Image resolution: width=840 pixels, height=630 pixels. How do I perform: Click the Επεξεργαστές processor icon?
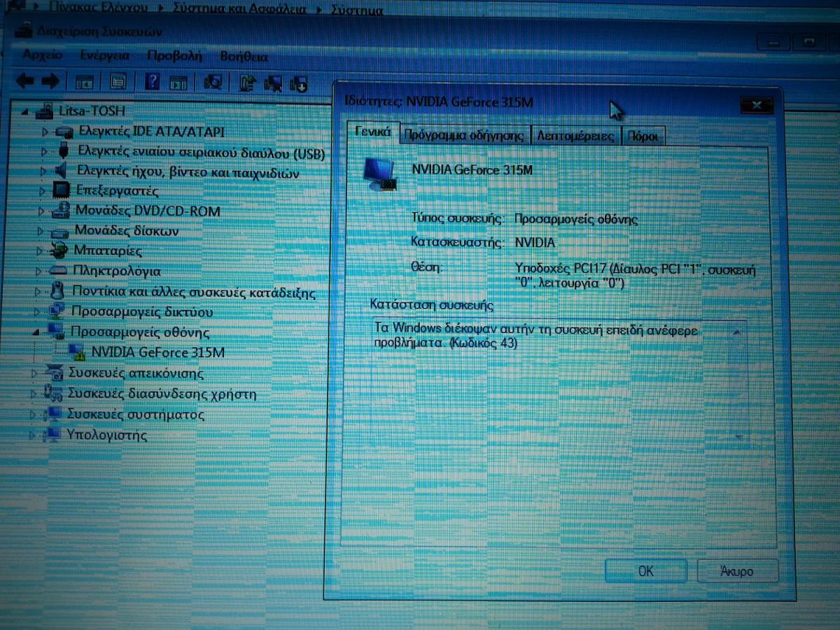click(x=62, y=190)
